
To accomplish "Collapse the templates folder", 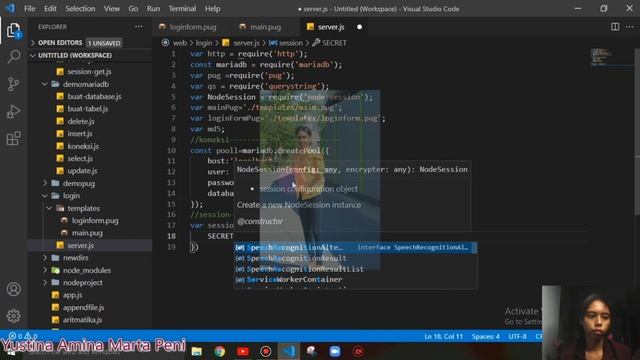I will pyautogui.click(x=84, y=208).
